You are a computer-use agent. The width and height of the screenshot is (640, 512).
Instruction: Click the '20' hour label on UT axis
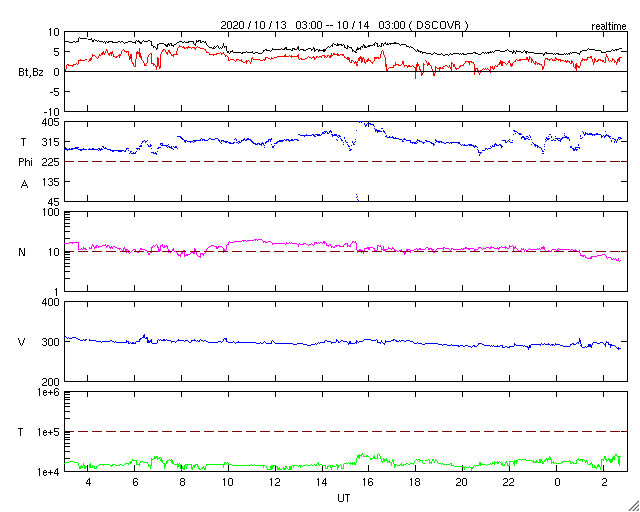coord(462,483)
